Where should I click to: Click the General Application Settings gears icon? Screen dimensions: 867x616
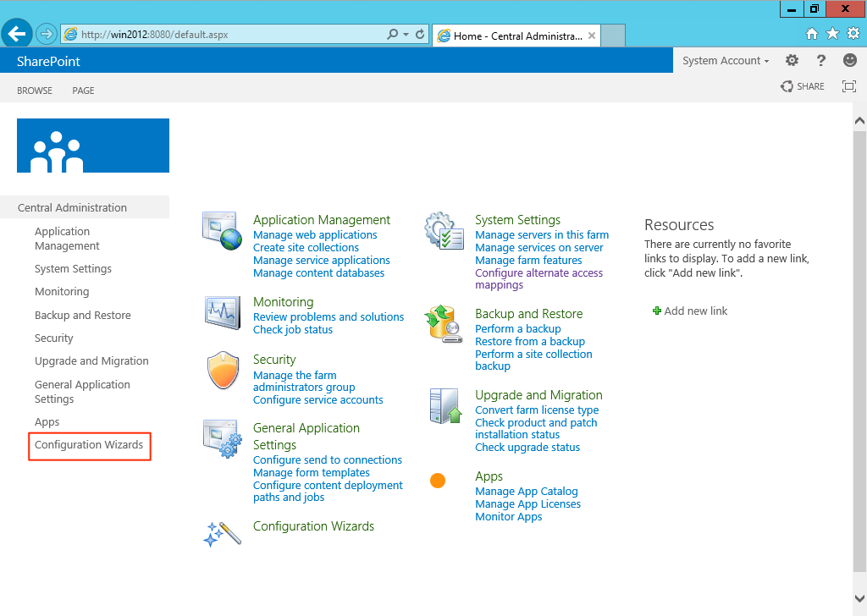point(223,438)
